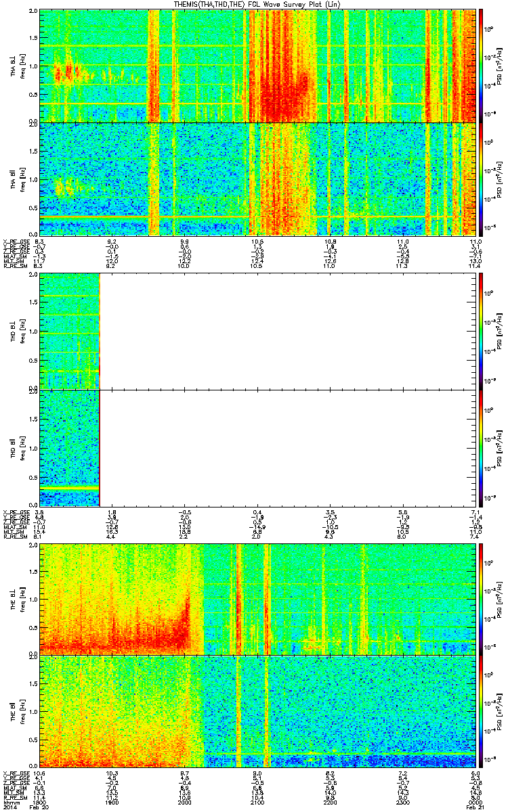508x812 pixels.
Task: Click the 2200 time tick label
Action: (x=330, y=803)
